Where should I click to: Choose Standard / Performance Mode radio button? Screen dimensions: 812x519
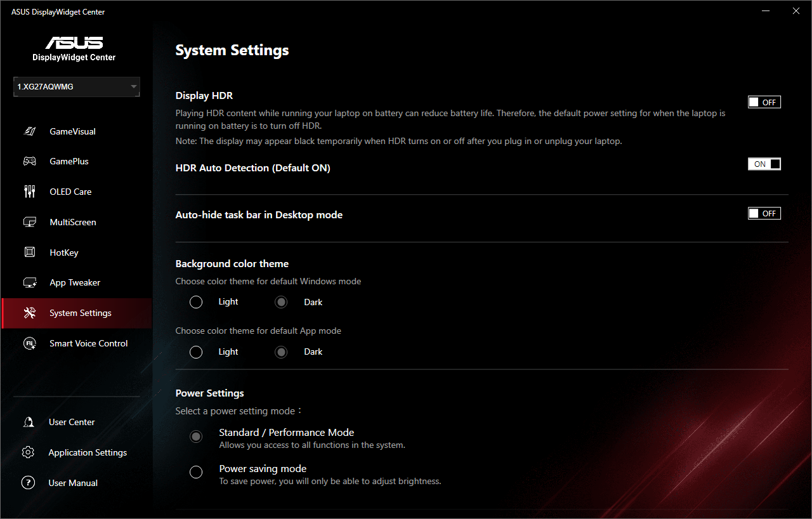[196, 437]
